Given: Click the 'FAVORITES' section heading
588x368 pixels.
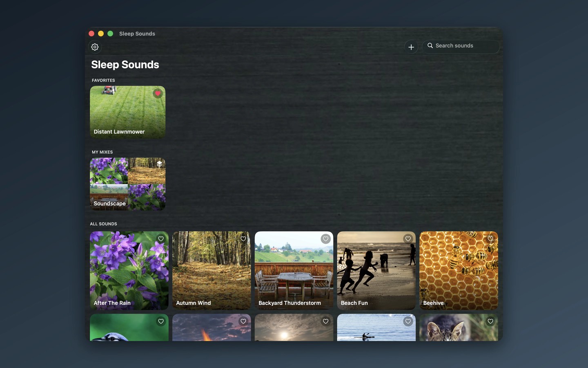Looking at the screenshot, I should pos(103,80).
